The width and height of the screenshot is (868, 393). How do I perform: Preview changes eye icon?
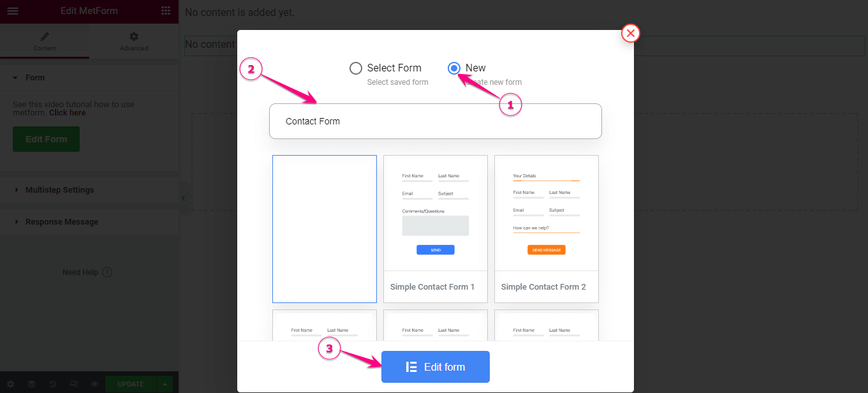94,384
